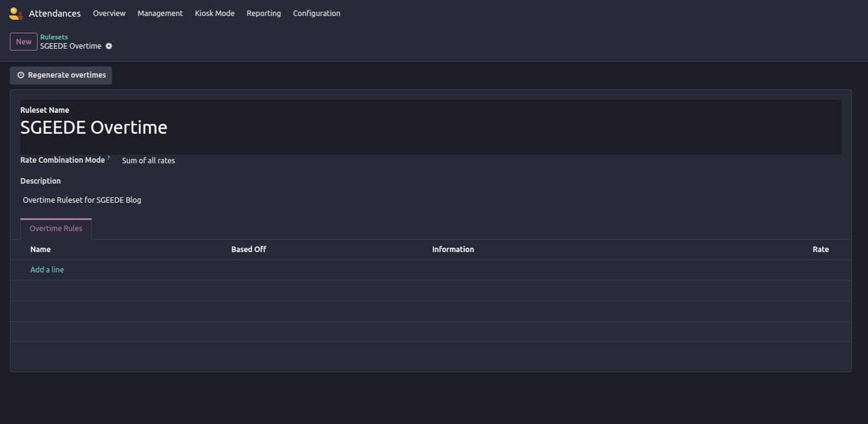Add a line to overtime rules
This screenshot has height=424, width=868.
pyautogui.click(x=47, y=270)
